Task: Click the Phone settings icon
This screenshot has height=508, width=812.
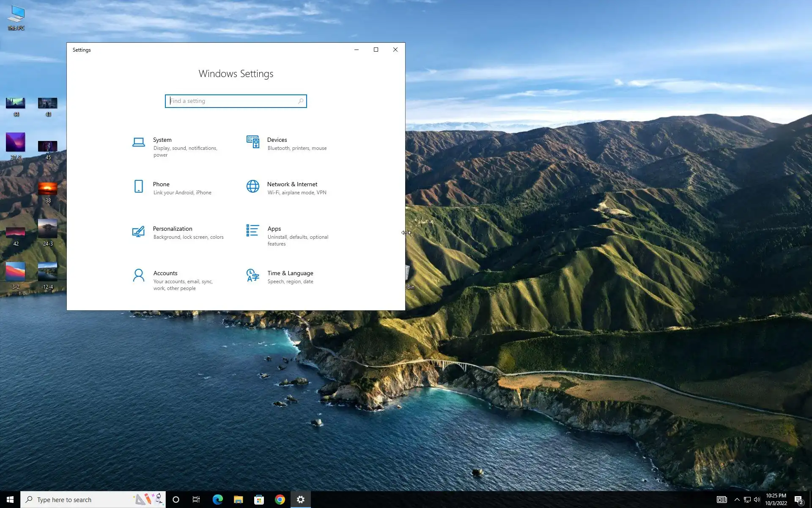Action: (138, 186)
